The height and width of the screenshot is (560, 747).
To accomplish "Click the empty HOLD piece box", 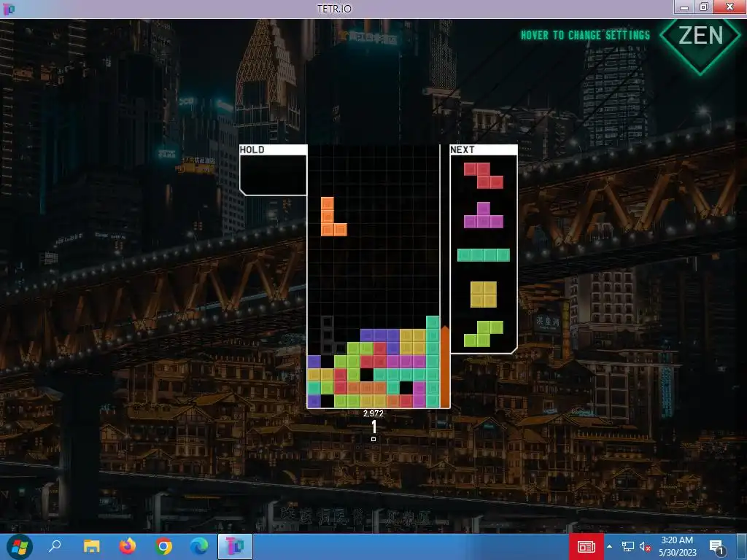I will pos(273,175).
